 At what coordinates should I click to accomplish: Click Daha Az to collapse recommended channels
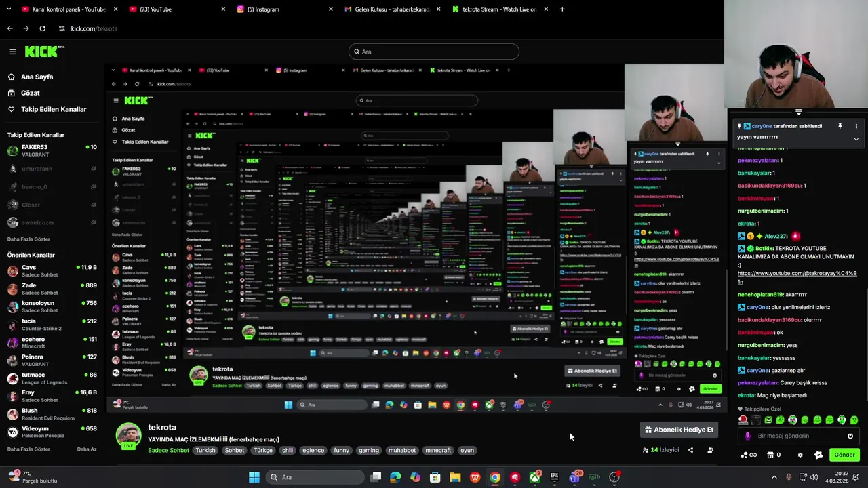pyautogui.click(x=87, y=449)
